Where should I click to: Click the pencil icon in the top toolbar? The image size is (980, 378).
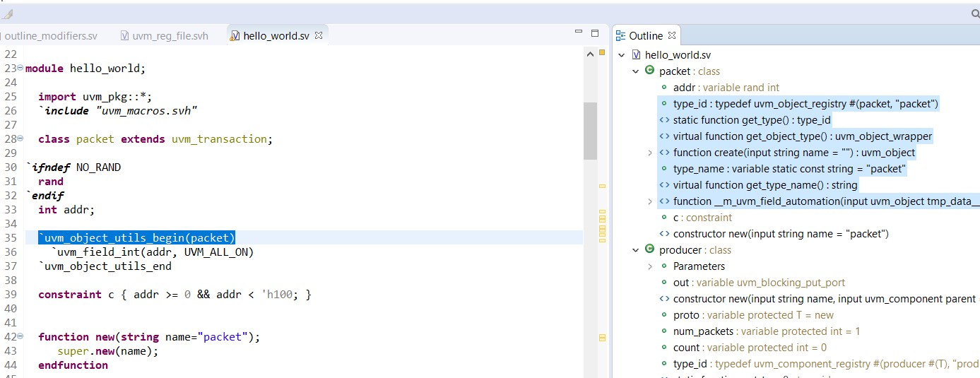pyautogui.click(x=7, y=13)
